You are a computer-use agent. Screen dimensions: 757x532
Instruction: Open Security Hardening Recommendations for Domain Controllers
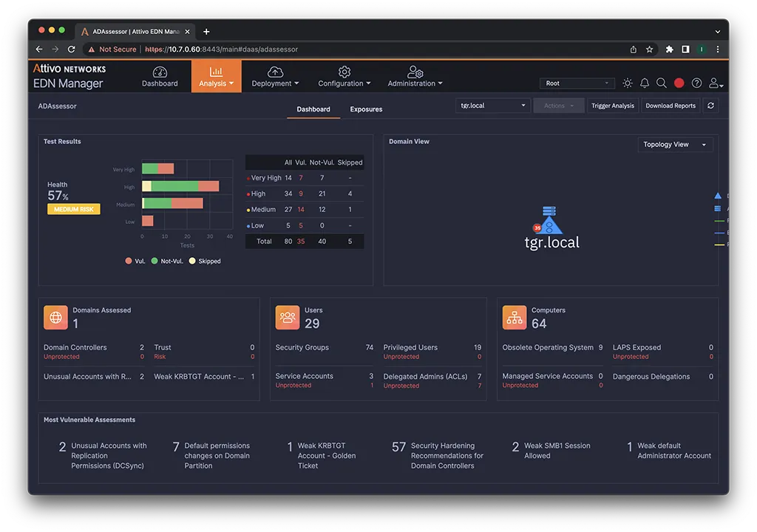point(438,455)
